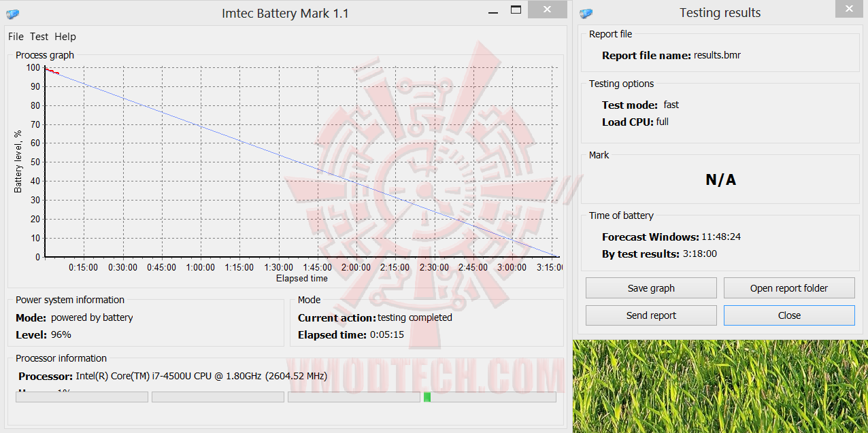Click the 0:15:00 label on graph time axis
The image size is (868, 433).
click(84, 268)
